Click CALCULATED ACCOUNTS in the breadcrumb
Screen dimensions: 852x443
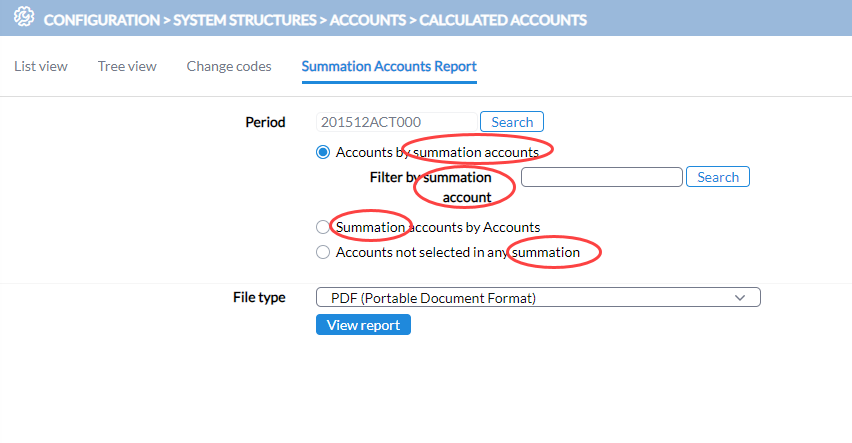503,20
